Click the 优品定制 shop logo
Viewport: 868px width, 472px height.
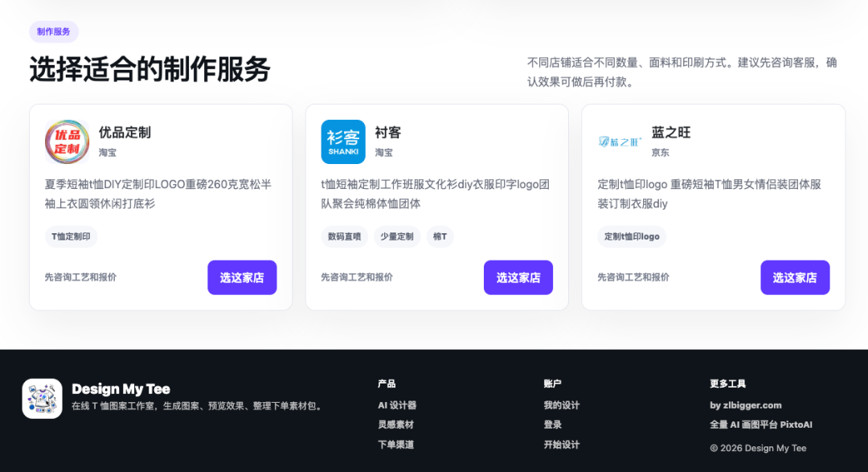[67, 142]
